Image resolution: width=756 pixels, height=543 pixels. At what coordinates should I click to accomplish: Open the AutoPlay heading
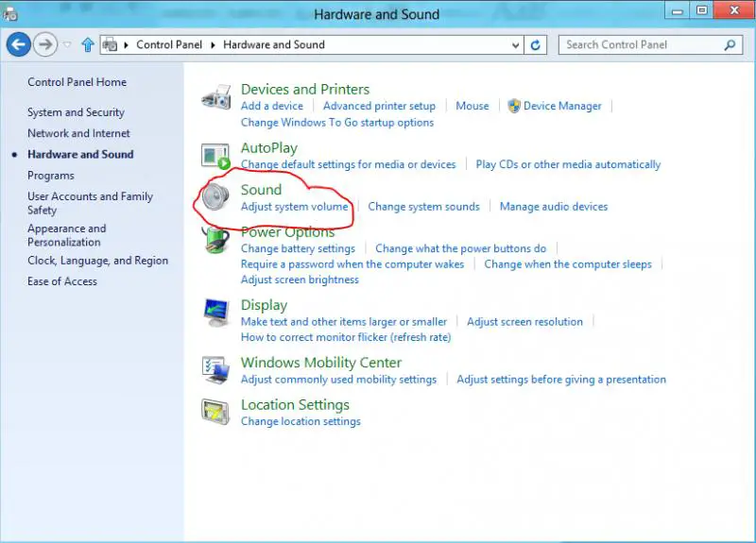tap(269, 148)
